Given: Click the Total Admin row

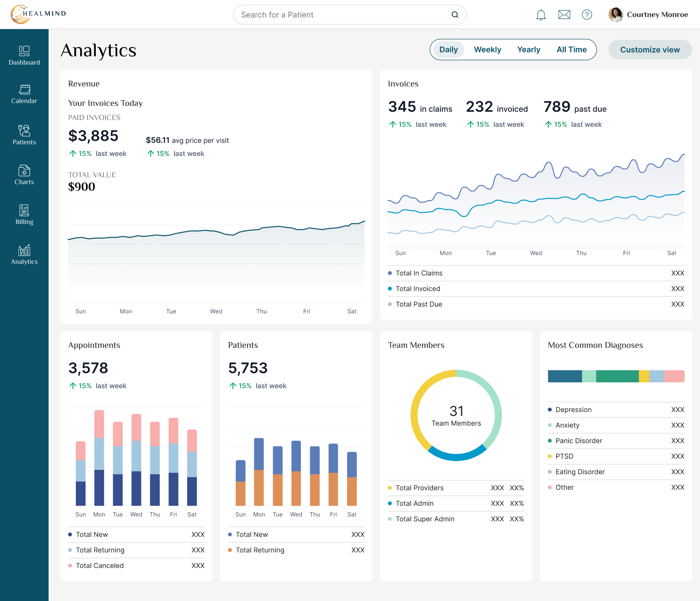Looking at the screenshot, I should coord(456,503).
